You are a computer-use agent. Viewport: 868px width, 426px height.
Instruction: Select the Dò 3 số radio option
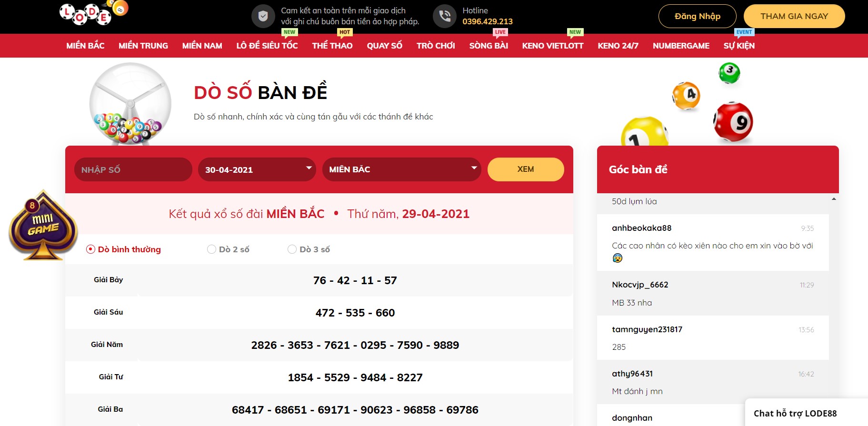(292, 249)
